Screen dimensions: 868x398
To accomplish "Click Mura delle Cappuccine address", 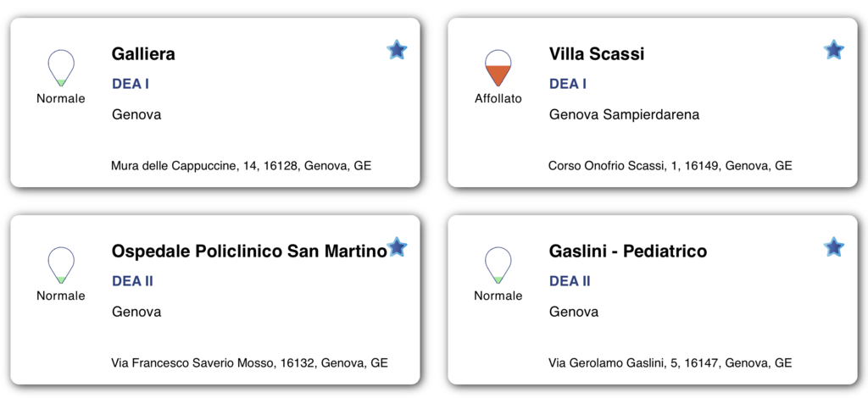I will point(242,166).
